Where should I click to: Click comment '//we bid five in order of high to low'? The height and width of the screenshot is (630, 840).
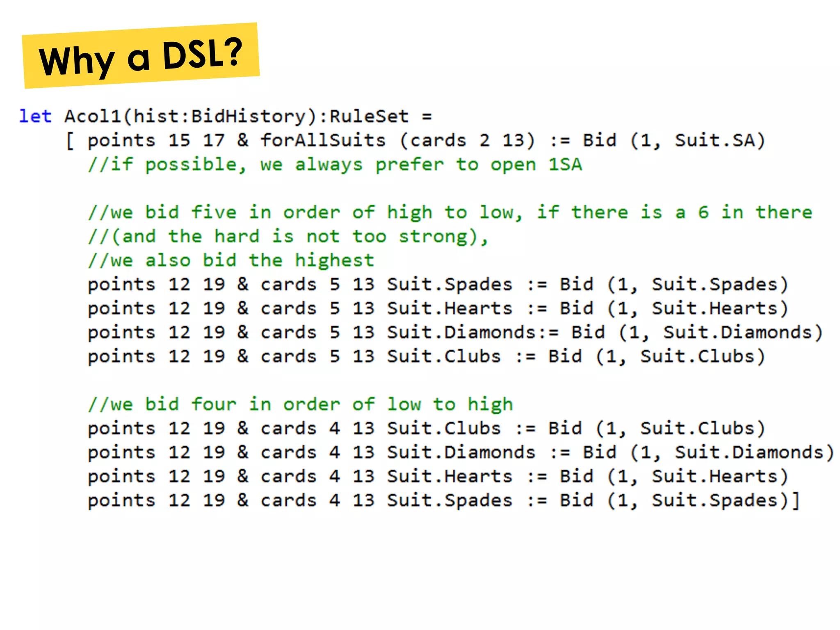point(450,213)
